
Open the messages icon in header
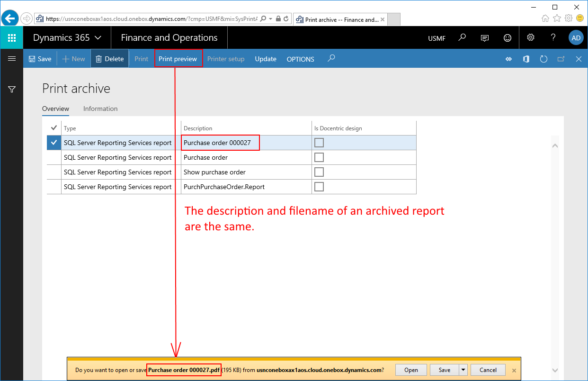pyautogui.click(x=485, y=38)
